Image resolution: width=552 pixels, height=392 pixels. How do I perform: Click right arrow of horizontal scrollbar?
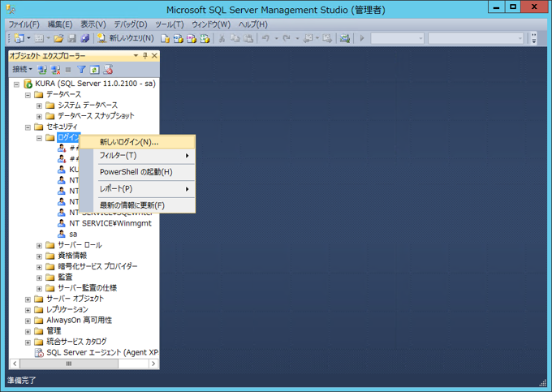point(153,364)
